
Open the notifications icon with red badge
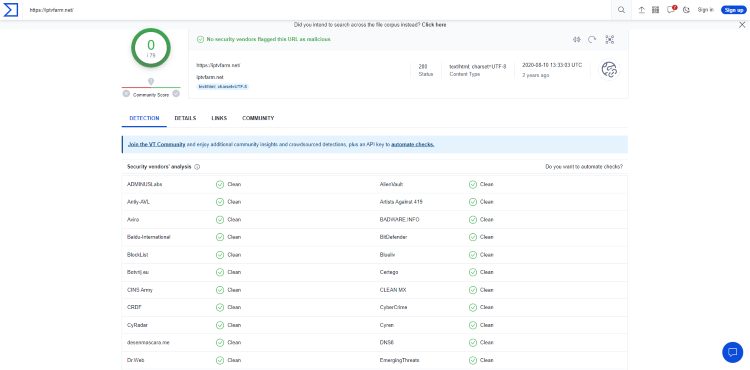(671, 10)
